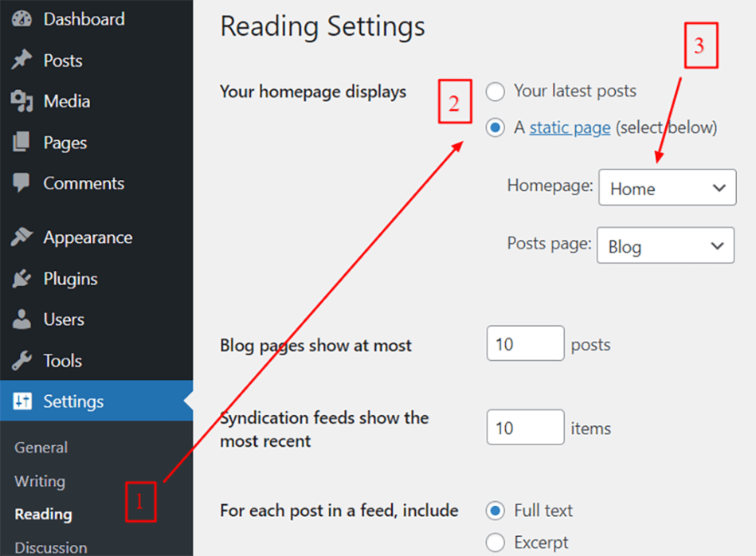Click the Dashboard gauge icon

[x=22, y=19]
